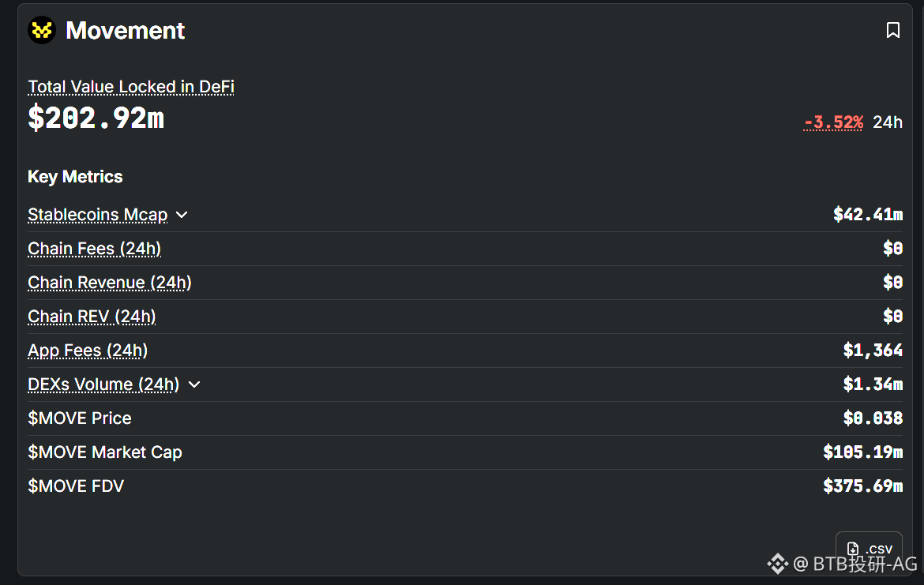924x585 pixels.
Task: Click the -3.52% 24h change value
Action: [833, 122]
